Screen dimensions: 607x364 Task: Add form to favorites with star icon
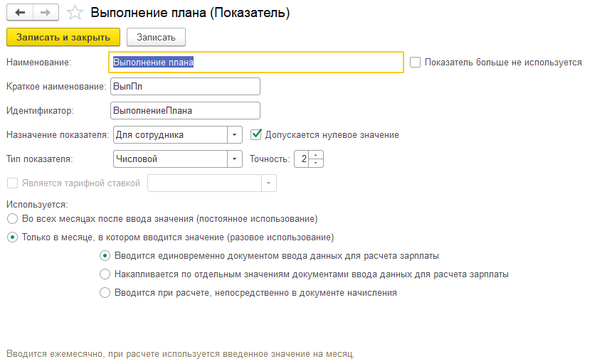(x=74, y=13)
